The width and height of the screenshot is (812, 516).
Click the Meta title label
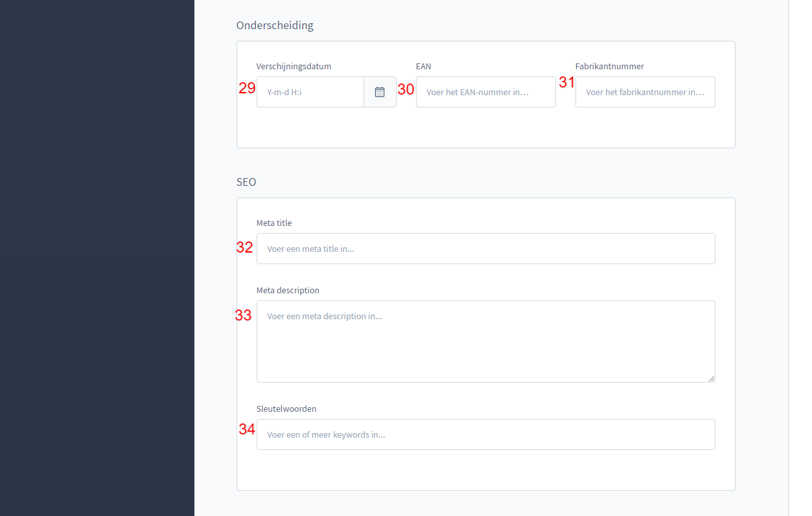(x=274, y=223)
